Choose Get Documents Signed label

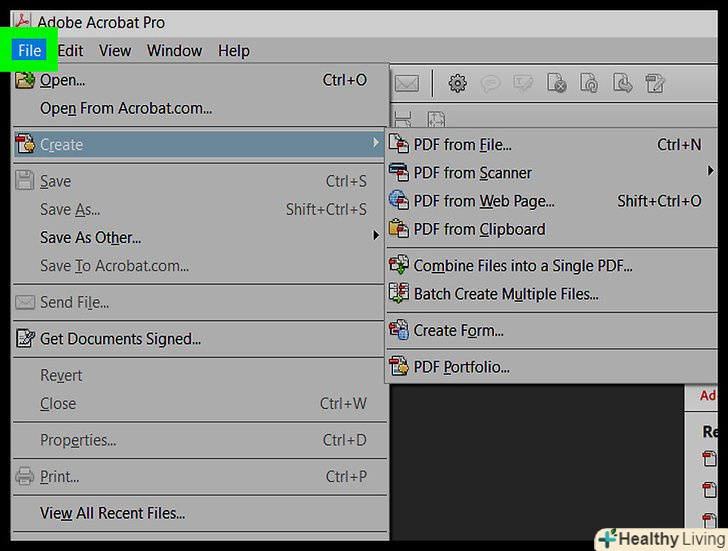(x=120, y=339)
